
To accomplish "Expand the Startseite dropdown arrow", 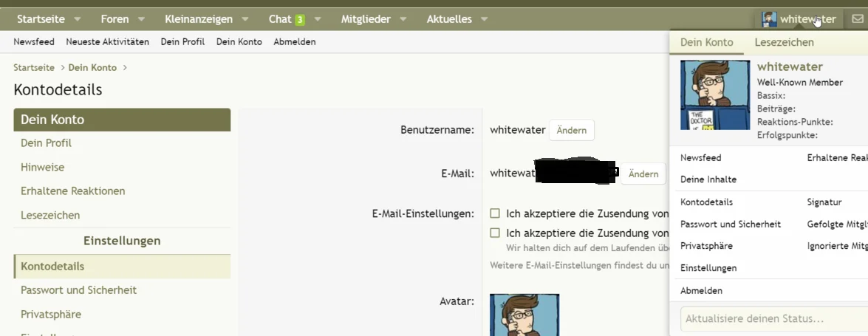I will [x=78, y=19].
